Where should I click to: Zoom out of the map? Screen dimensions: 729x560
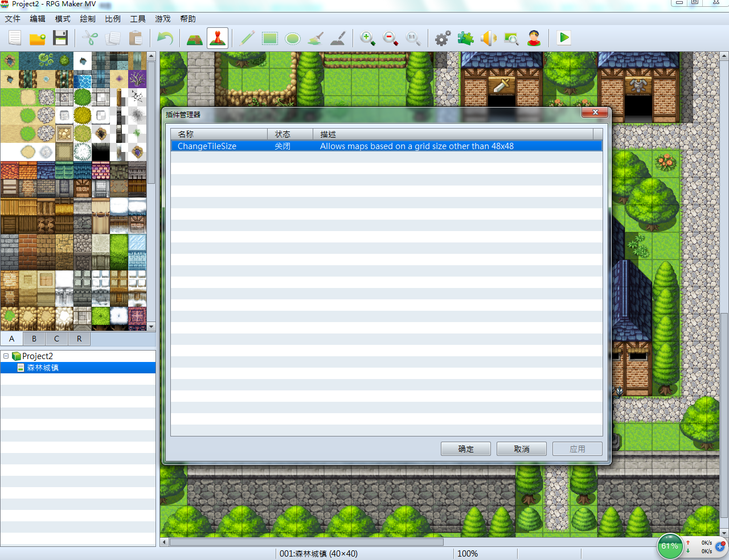(391, 38)
